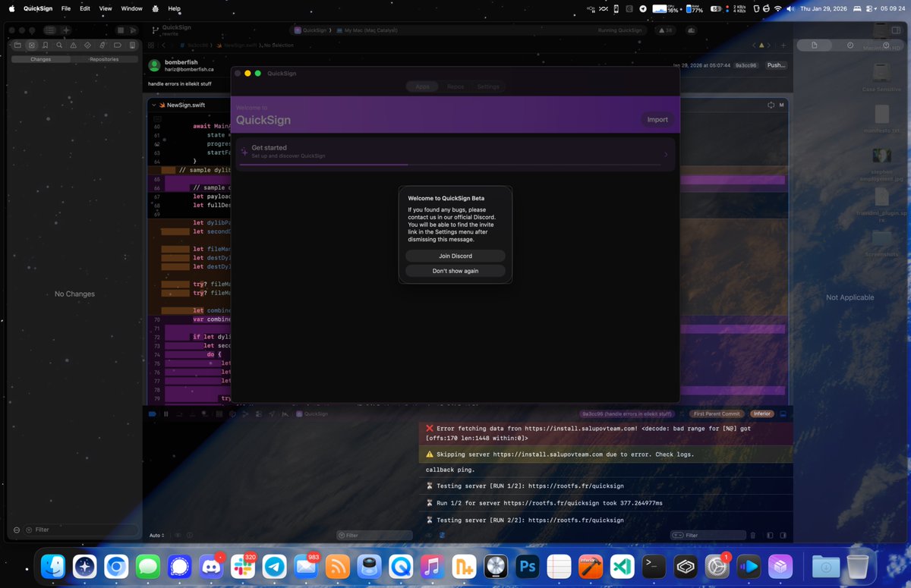The image size is (911, 588).
Task: Click the console Filter field at bottom right
Action: (x=707, y=535)
